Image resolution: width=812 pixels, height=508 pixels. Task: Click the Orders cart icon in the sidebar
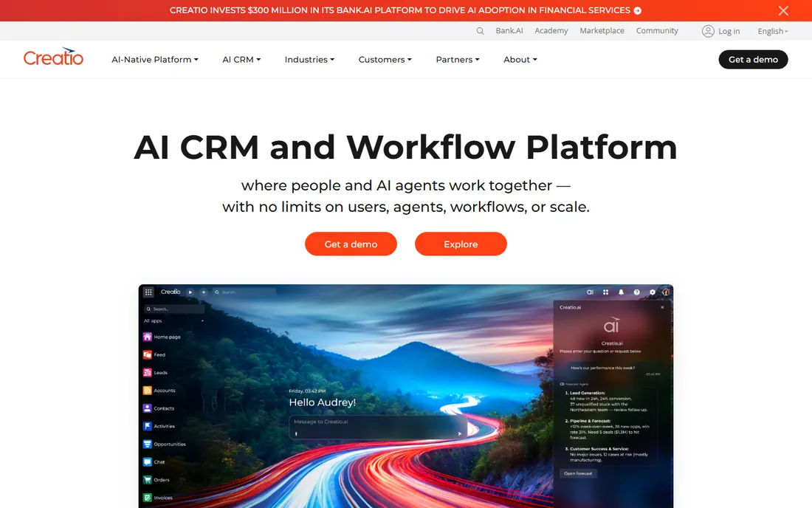click(147, 479)
